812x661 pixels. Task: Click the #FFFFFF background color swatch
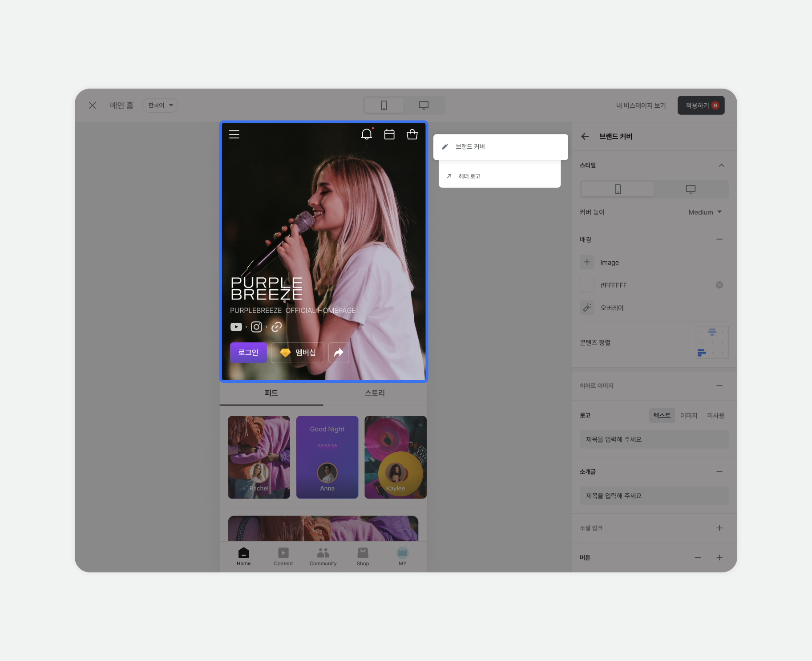pos(587,285)
